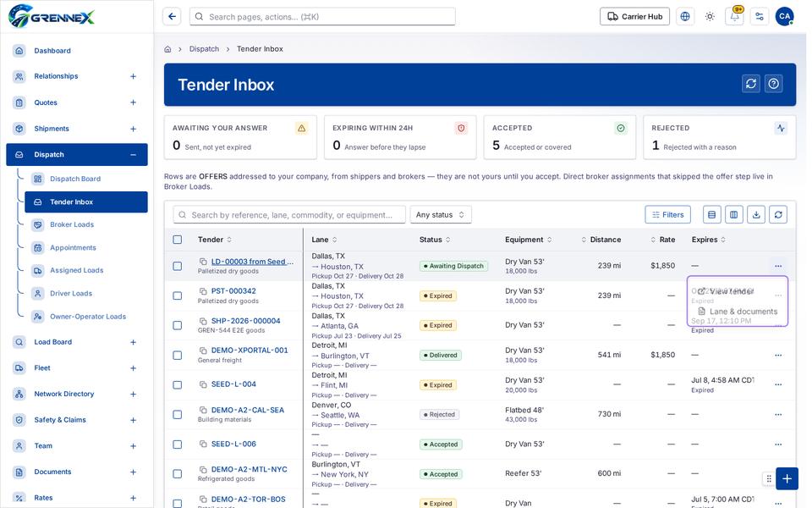Image resolution: width=812 pixels, height=508 pixels.
Task: Select the SHP-2026-000004 row checkbox
Action: 178,325
